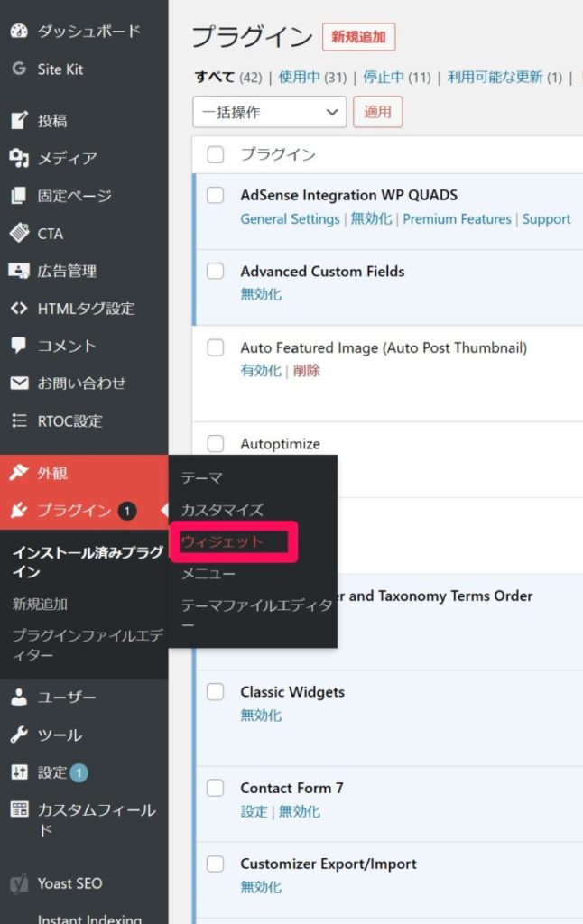Check Customizer Export/Import checkbox
The height and width of the screenshot is (924, 583).
(215, 864)
